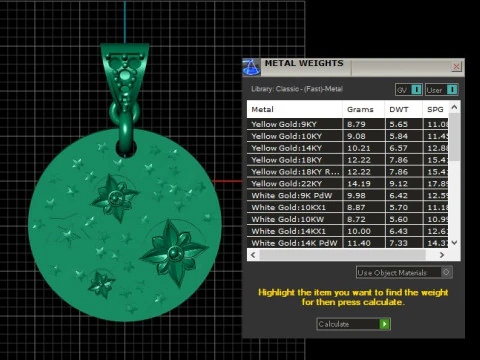This screenshot has height=360, width=480.
Task: Select the Yellow Gold:18KY row
Action: pyautogui.click(x=348, y=160)
